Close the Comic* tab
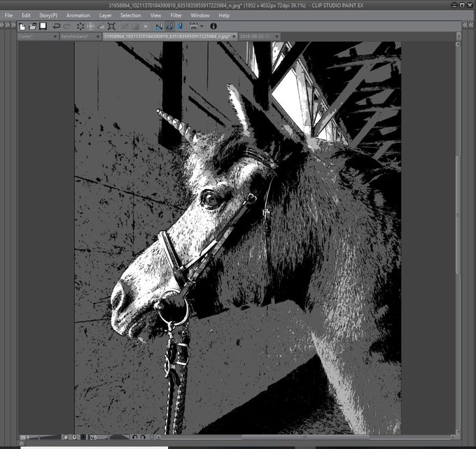The height and width of the screenshot is (449, 476). coord(55,36)
